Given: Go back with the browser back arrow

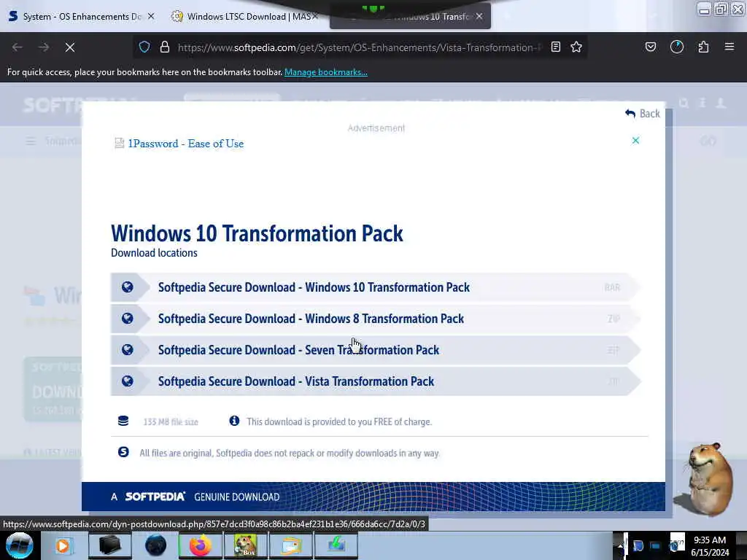Looking at the screenshot, I should coord(18,47).
